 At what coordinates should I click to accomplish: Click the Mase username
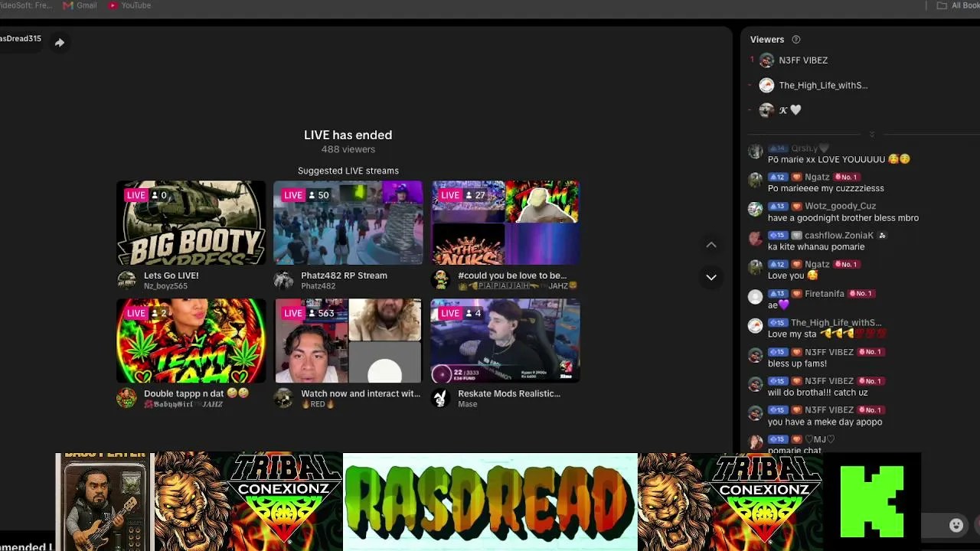coord(467,404)
